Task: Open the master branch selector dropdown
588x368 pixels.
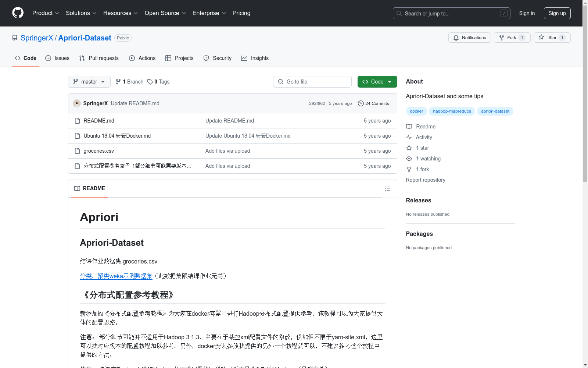Action: point(89,82)
